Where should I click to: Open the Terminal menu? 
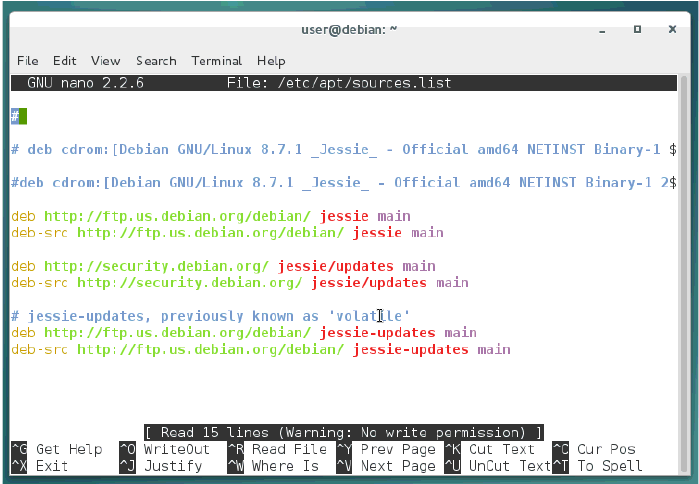(x=217, y=61)
